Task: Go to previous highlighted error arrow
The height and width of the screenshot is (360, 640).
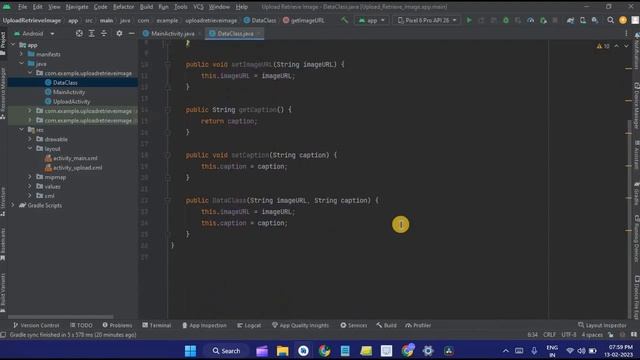Action: (x=617, y=46)
